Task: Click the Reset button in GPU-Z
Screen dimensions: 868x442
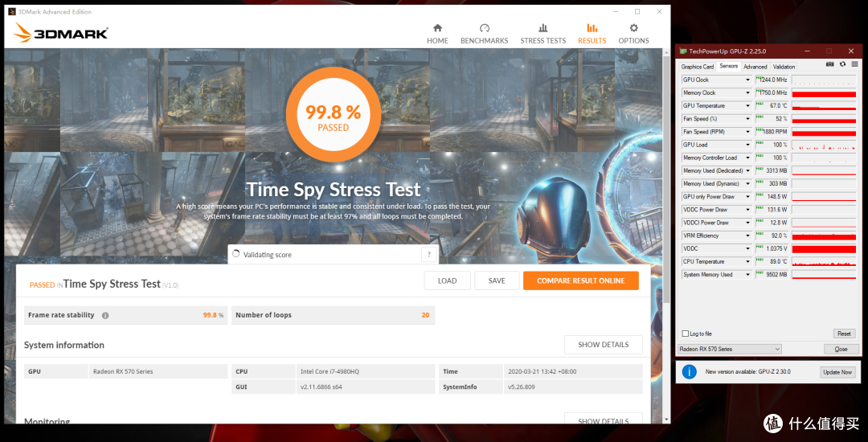Action: point(844,334)
